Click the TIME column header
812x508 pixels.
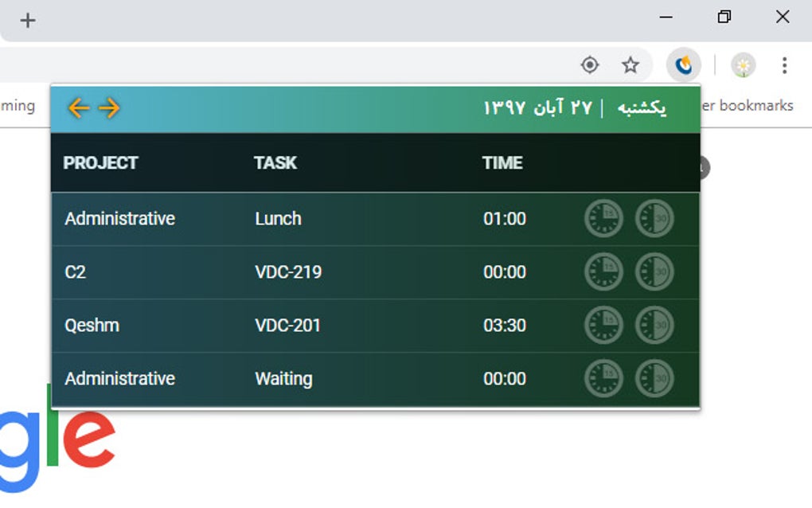tap(502, 162)
